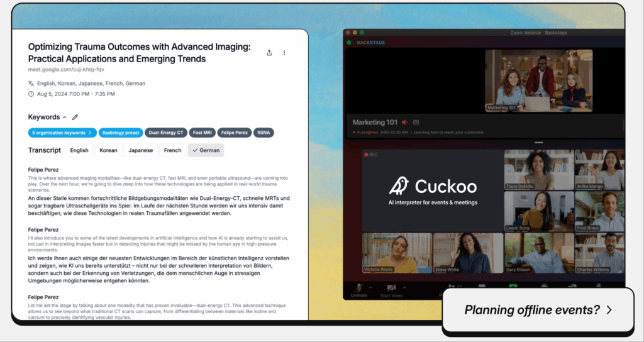Open the arrow menu next to Unmute

click(370, 287)
